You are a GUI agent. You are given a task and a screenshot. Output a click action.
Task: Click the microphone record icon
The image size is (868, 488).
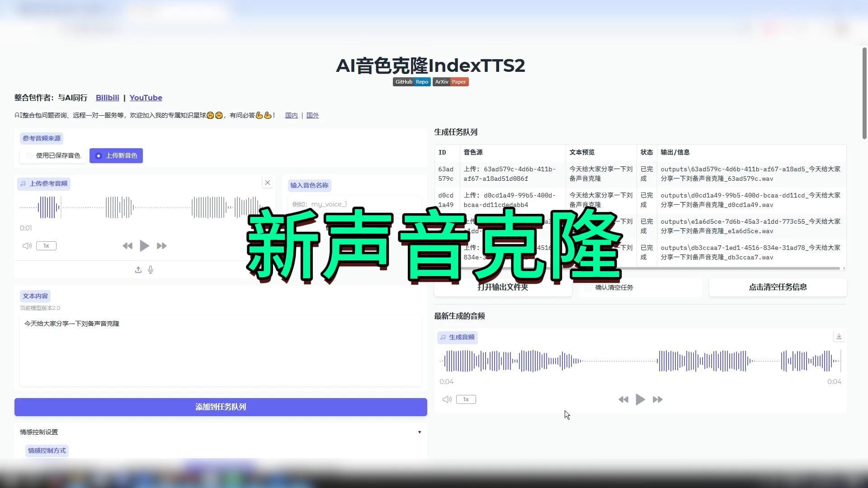151,270
